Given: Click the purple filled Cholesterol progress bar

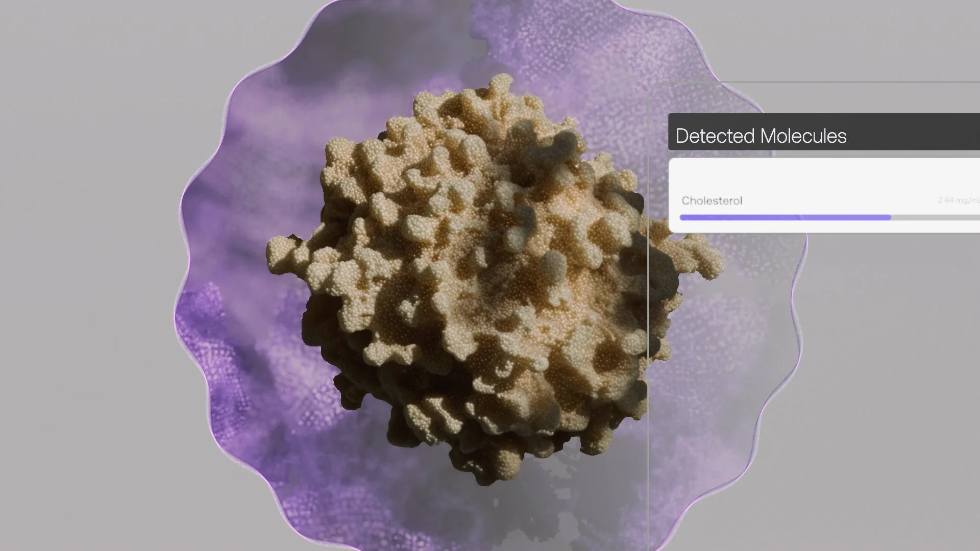Looking at the screenshot, I should coord(785,218).
